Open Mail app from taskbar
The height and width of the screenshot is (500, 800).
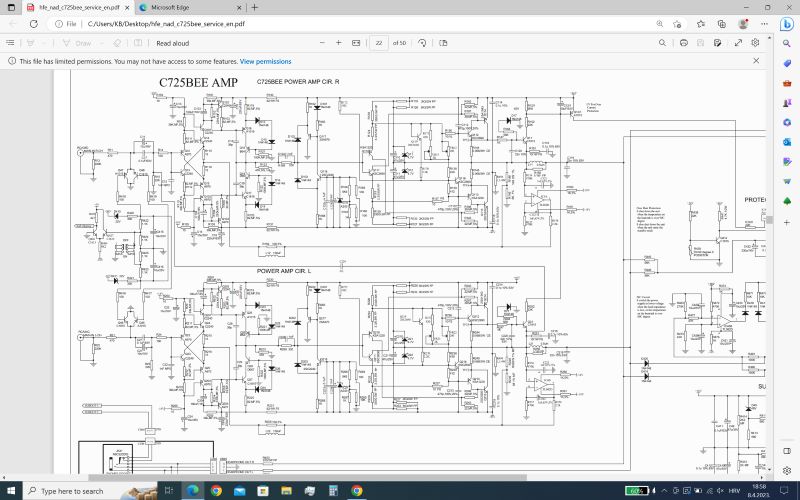click(x=239, y=491)
